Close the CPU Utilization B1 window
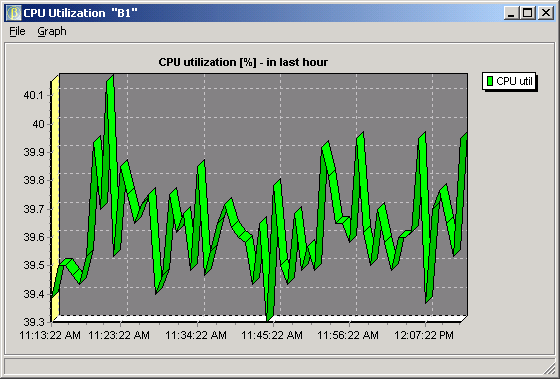The width and height of the screenshot is (560, 379). tap(546, 13)
